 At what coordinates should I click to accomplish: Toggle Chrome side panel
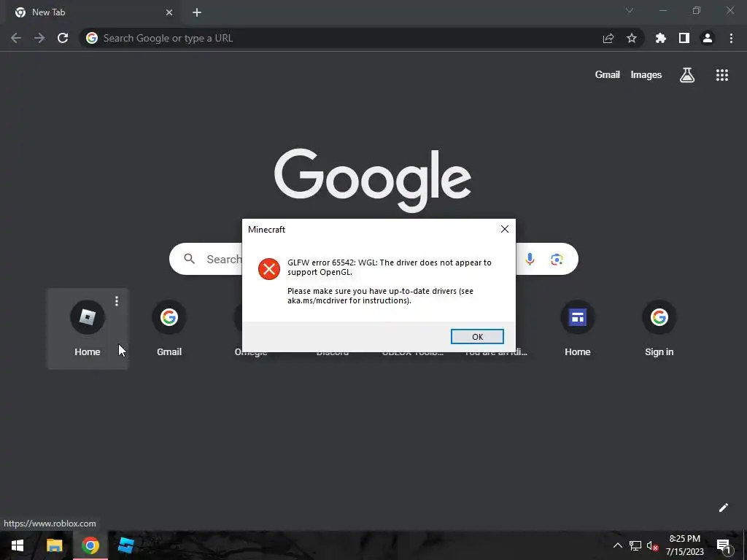point(684,38)
